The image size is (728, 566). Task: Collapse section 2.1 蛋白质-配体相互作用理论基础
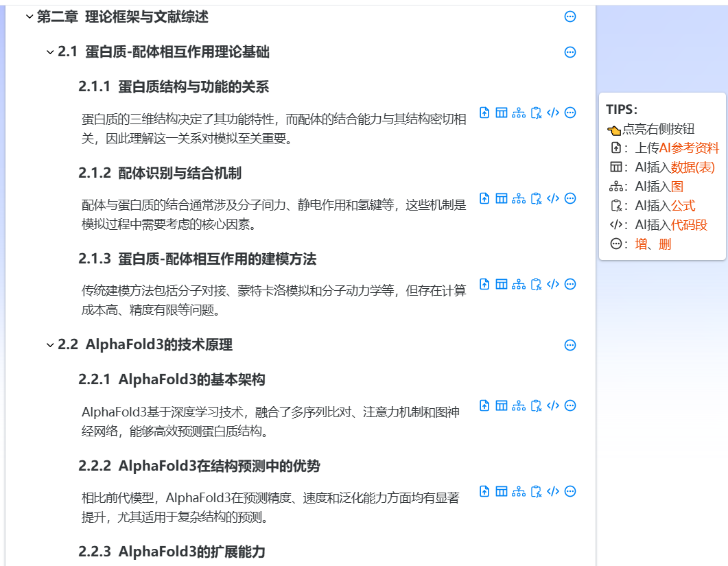(x=50, y=52)
